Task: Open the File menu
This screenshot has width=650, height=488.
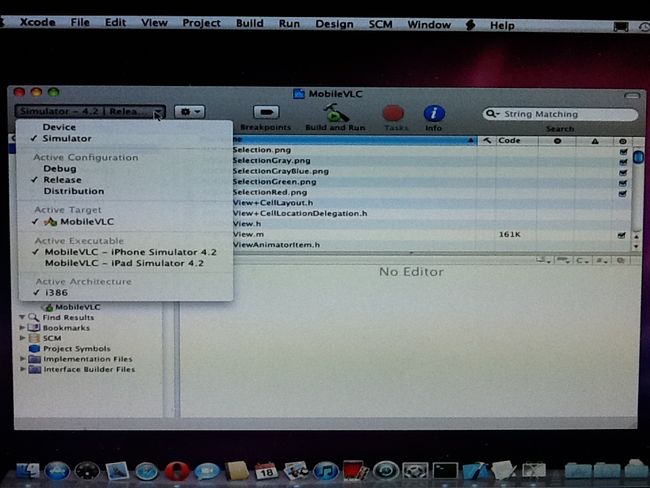Action: click(80, 22)
